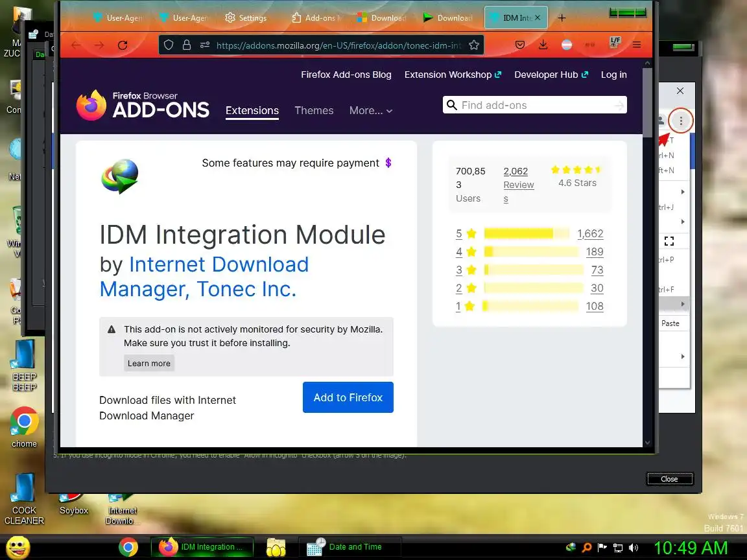Open a new Firefox tab

pyautogui.click(x=562, y=18)
